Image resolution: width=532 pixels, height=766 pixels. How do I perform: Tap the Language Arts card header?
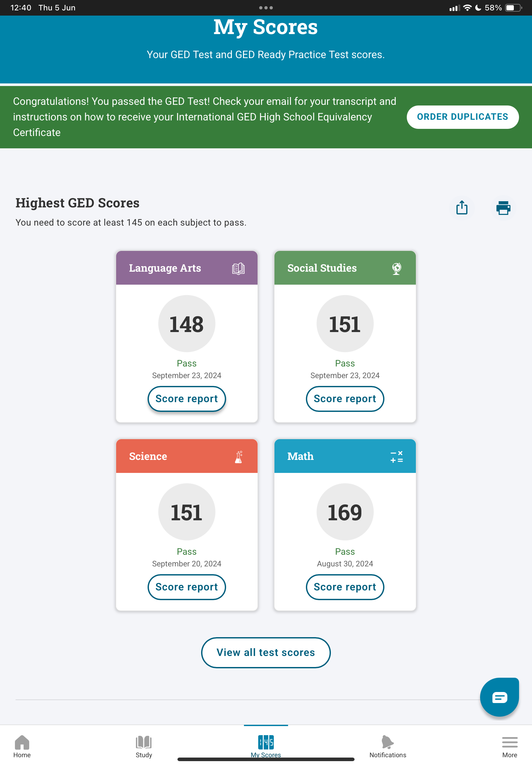point(187,268)
